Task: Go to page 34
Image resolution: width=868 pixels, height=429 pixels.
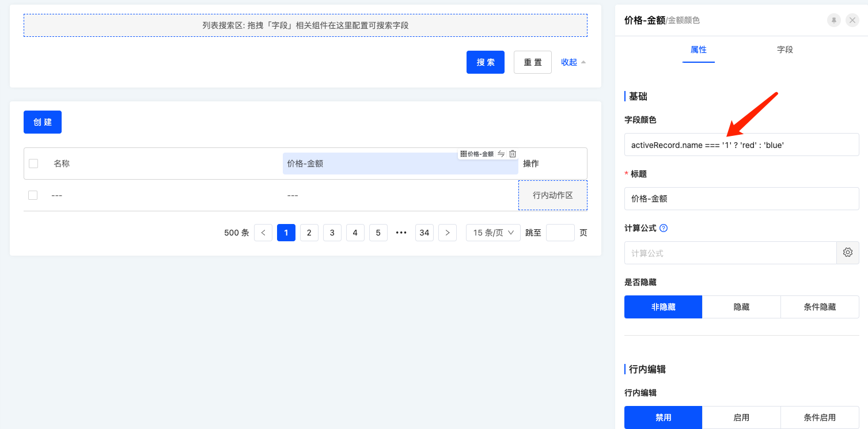Action: [424, 233]
